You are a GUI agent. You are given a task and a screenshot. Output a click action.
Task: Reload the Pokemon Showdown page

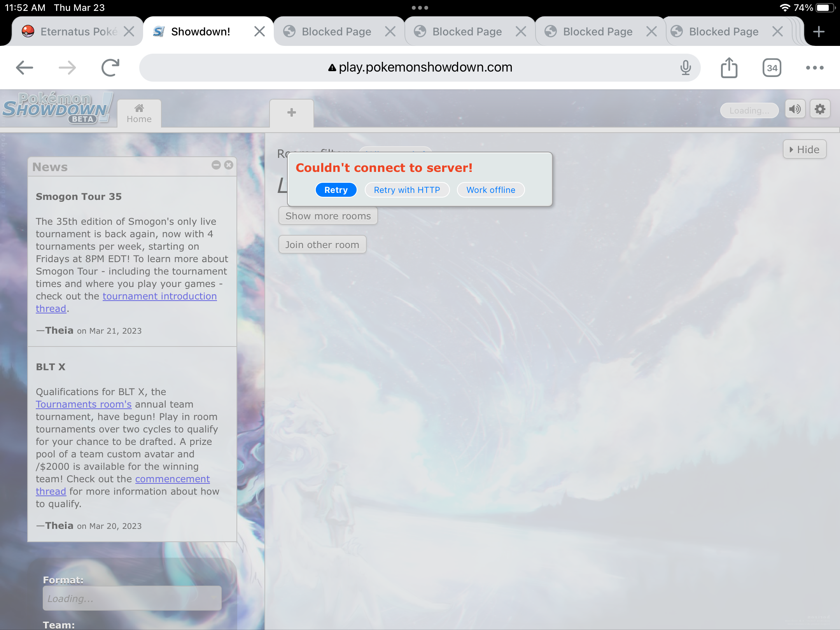point(110,68)
